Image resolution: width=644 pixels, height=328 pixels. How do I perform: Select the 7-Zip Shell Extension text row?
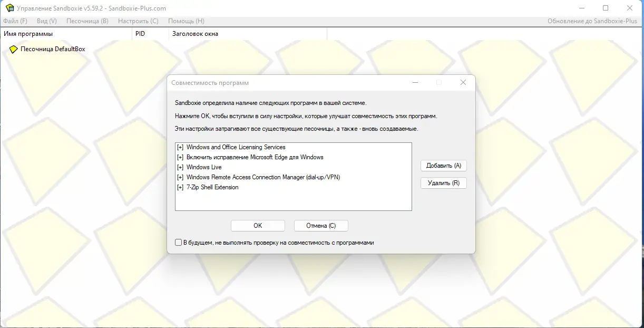[x=212, y=188]
